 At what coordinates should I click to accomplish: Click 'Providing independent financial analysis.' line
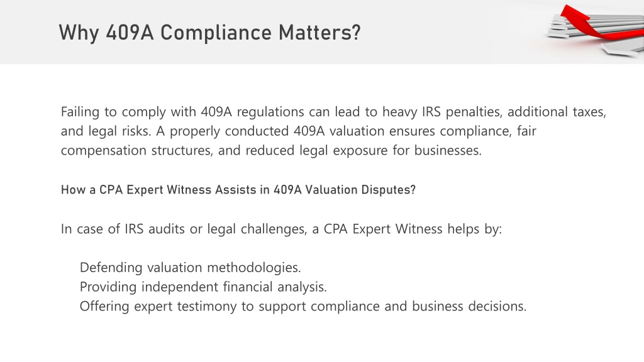pyautogui.click(x=203, y=287)
